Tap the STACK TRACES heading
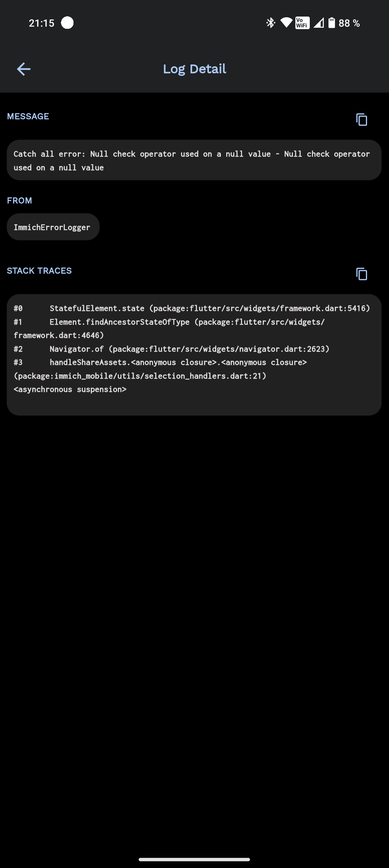Viewport: 389px width, 868px height. [39, 271]
